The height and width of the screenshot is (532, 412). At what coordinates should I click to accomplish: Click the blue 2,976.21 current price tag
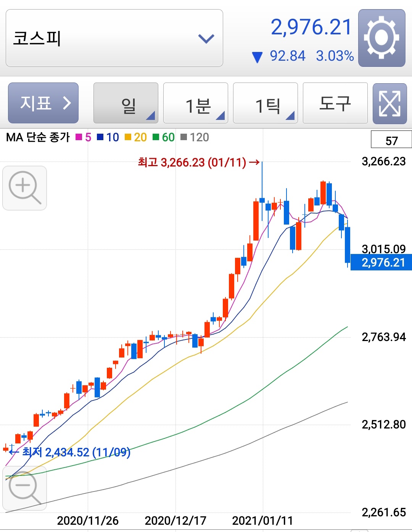(x=381, y=262)
